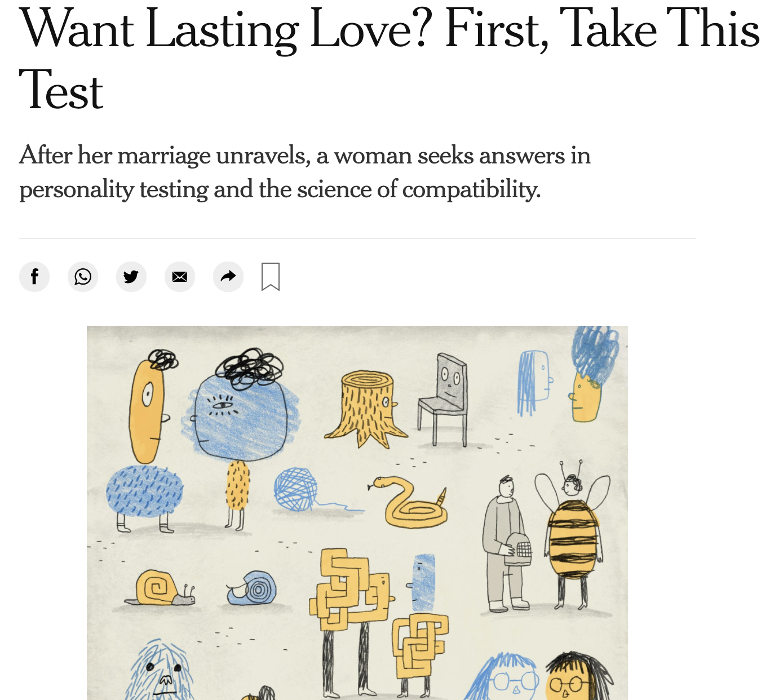Share the article on Facebook
The width and height of the screenshot is (770, 700).
tap(34, 277)
